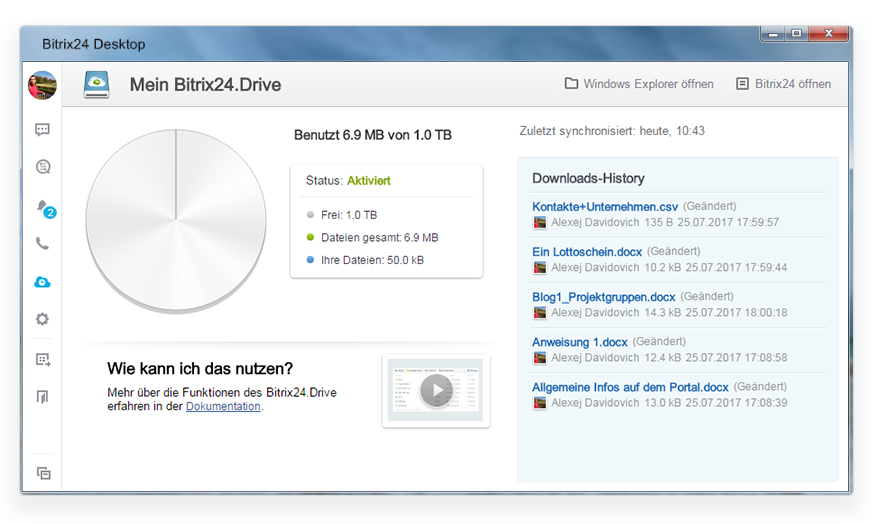Click user thumbnail under Ein Lottoschein.docx
This screenshot has width=873, height=524.
pyautogui.click(x=540, y=268)
